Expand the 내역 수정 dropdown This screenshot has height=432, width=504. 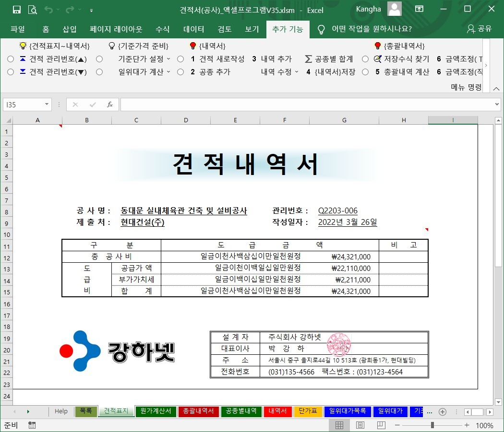tap(297, 72)
